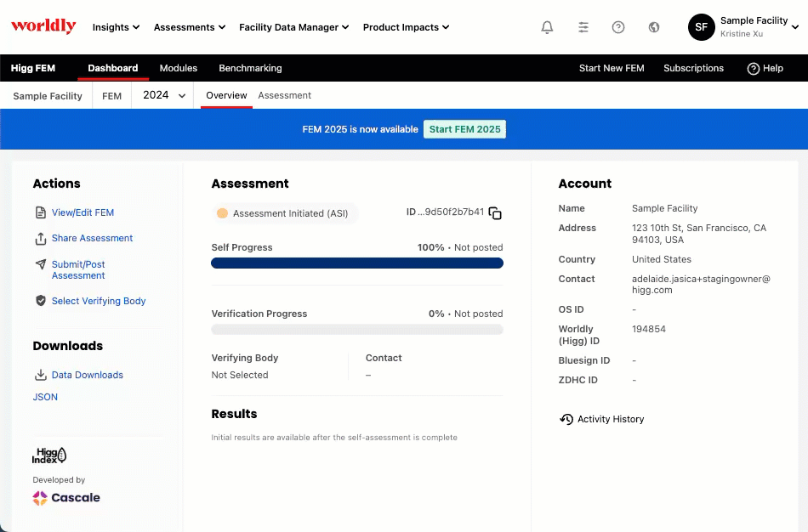The width and height of the screenshot is (808, 532).
Task: Open the Benchmarking tab
Action: (x=250, y=68)
